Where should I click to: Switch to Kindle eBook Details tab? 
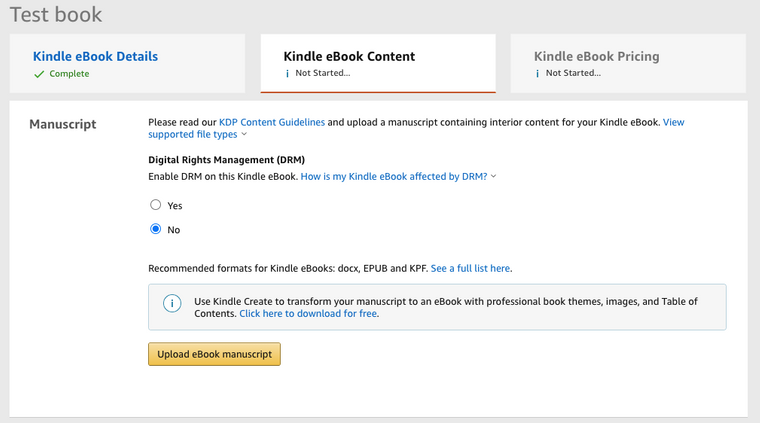[x=95, y=57]
